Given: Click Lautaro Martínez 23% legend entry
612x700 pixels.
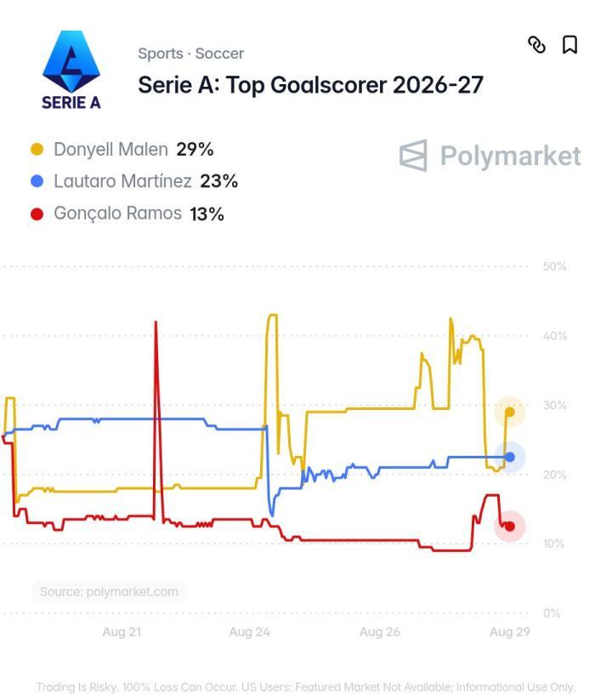Looking at the screenshot, I should point(133,181).
